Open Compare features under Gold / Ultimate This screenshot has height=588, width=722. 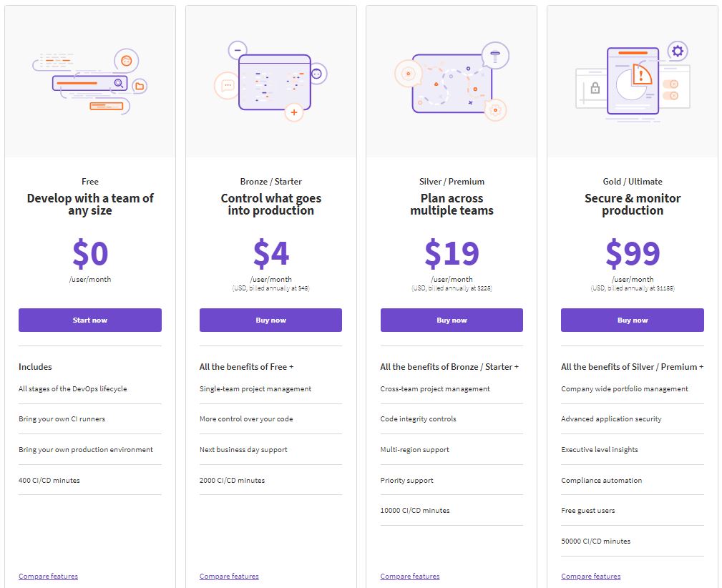(591, 577)
